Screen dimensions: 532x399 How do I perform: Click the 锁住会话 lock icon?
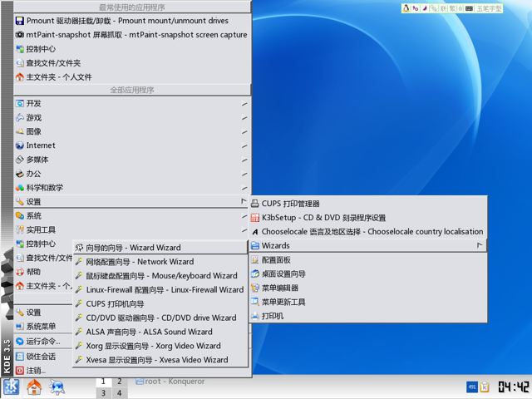click(20, 357)
